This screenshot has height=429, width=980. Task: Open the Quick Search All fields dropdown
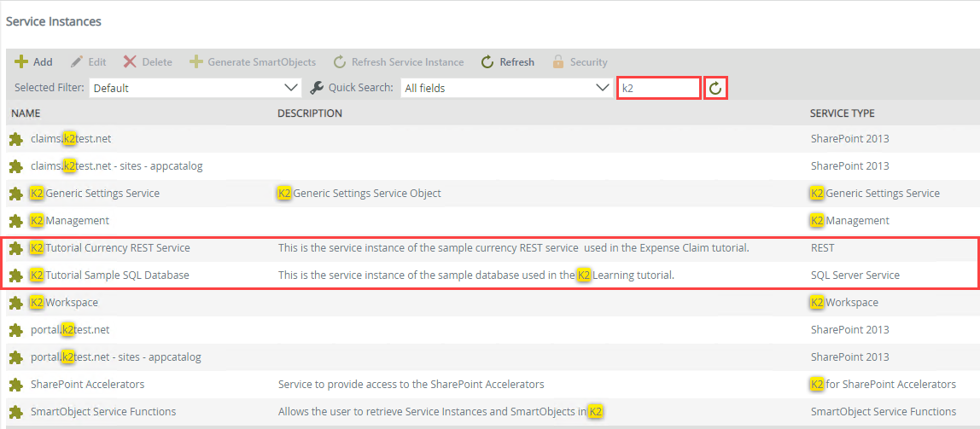[506, 88]
